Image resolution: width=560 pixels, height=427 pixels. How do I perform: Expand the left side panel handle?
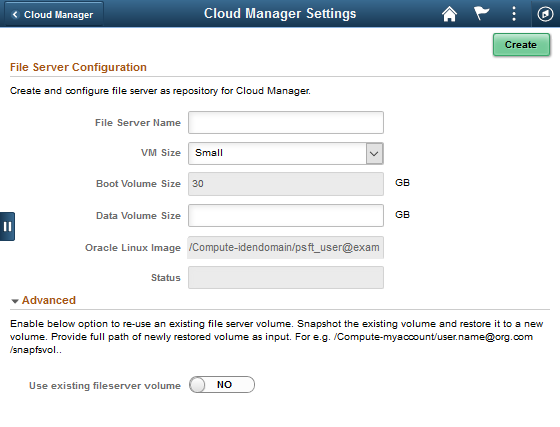point(7,226)
